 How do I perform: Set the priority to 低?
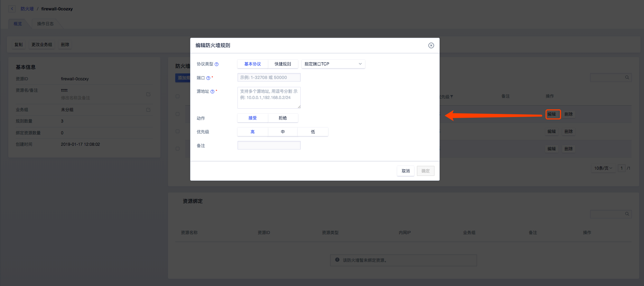pyautogui.click(x=313, y=132)
